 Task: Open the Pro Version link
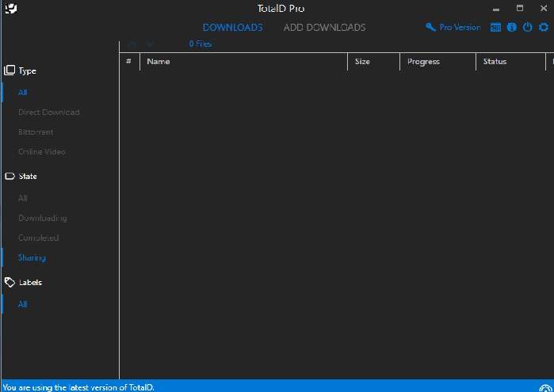click(x=460, y=27)
